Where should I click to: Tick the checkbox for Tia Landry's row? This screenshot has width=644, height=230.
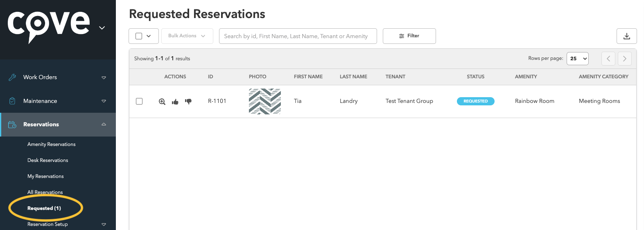[x=139, y=101]
